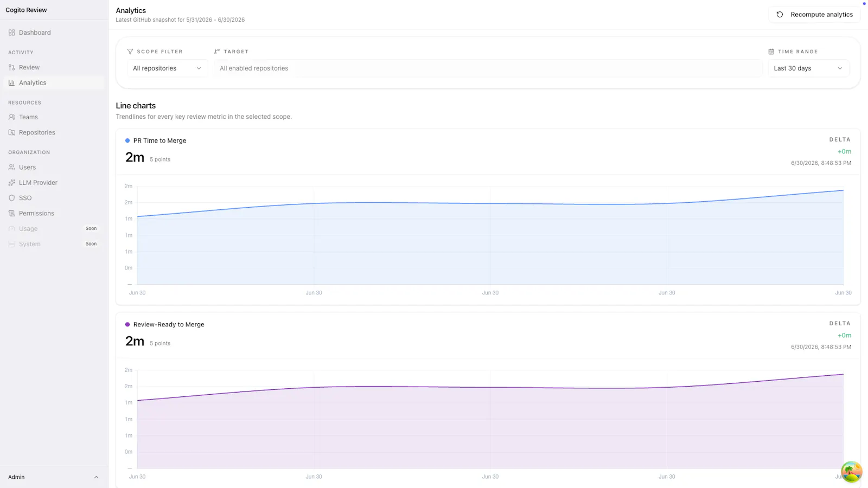Open Teams under Resources
Image resolution: width=868 pixels, height=488 pixels.
pos(54,117)
